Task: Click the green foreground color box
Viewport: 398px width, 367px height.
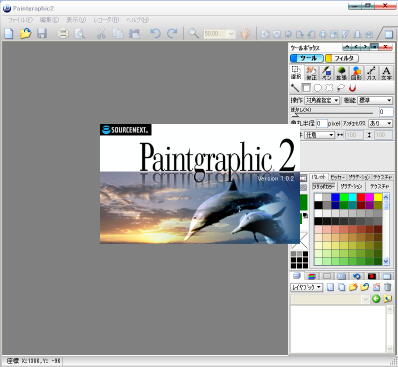Action: pos(304,202)
